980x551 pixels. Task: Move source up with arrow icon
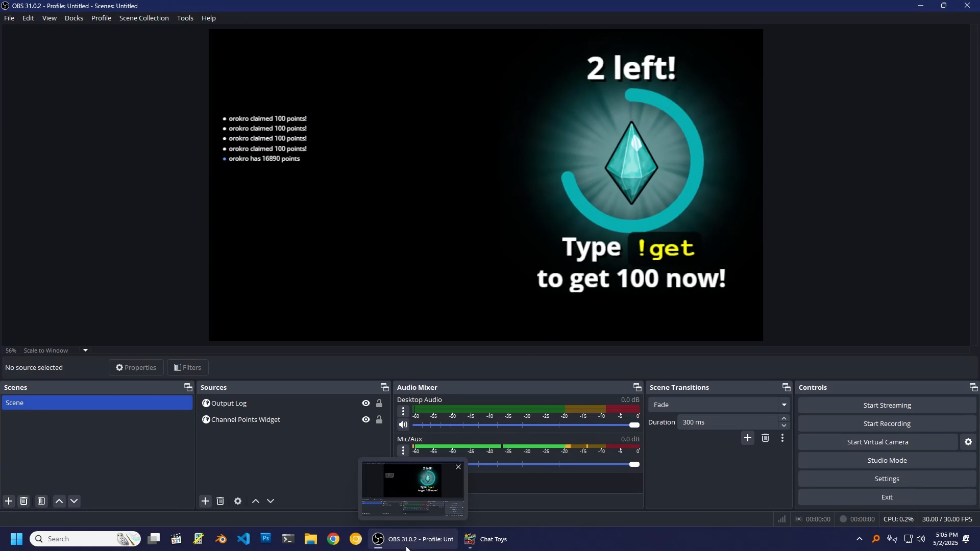(256, 502)
